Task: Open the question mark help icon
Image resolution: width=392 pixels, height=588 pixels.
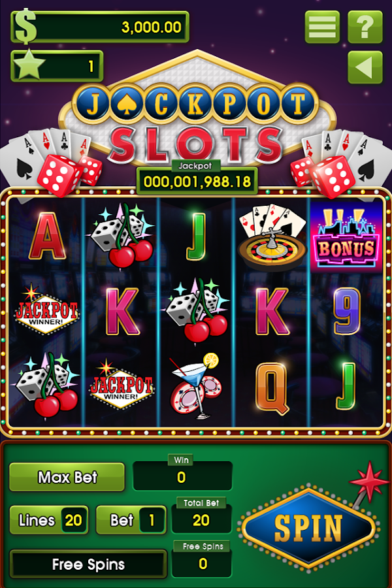Action: pyautogui.click(x=365, y=27)
